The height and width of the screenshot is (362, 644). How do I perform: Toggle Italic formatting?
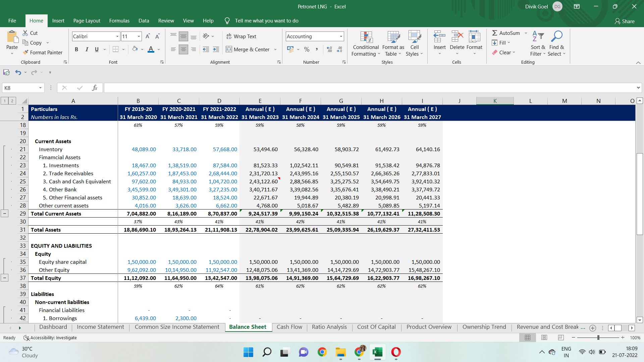point(87,49)
